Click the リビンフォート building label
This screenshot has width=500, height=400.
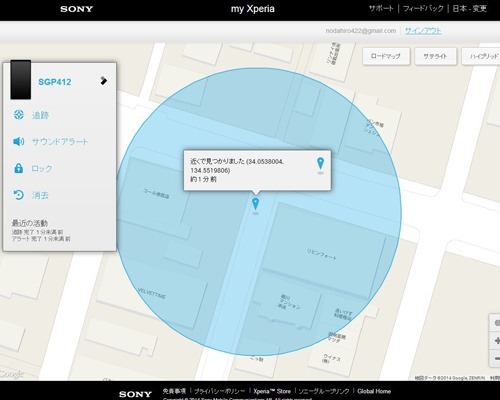coord(322,254)
